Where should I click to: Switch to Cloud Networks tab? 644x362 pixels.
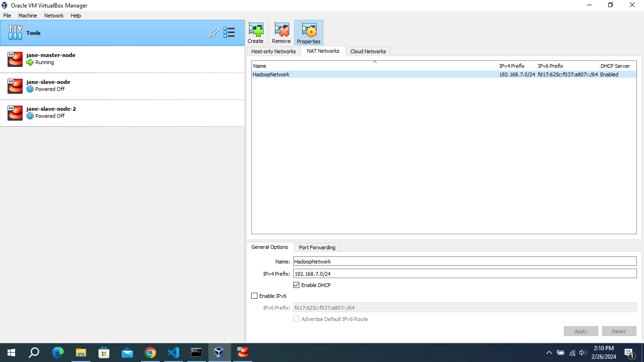(368, 51)
